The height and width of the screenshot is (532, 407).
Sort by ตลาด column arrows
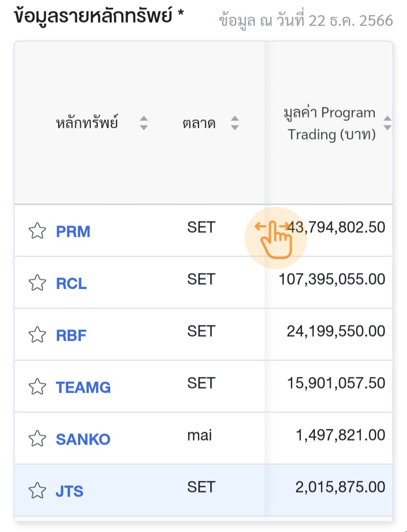235,123
